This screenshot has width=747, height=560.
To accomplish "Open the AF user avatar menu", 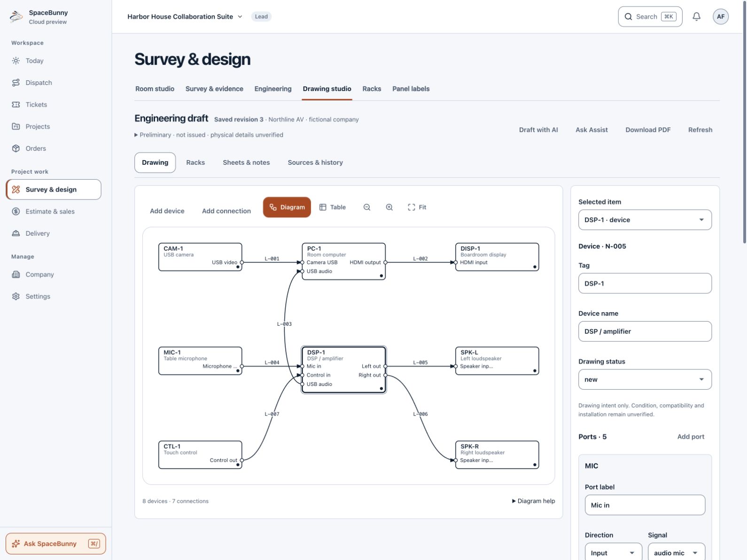I will 721,16.
